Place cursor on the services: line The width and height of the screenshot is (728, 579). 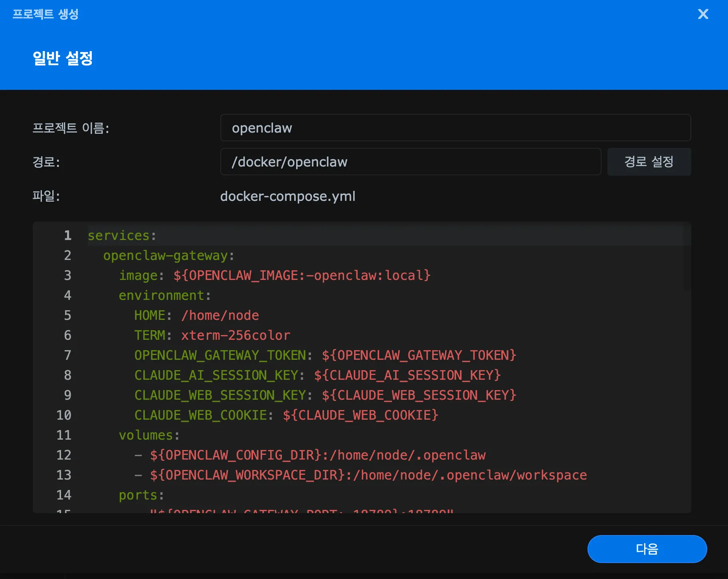click(x=121, y=236)
